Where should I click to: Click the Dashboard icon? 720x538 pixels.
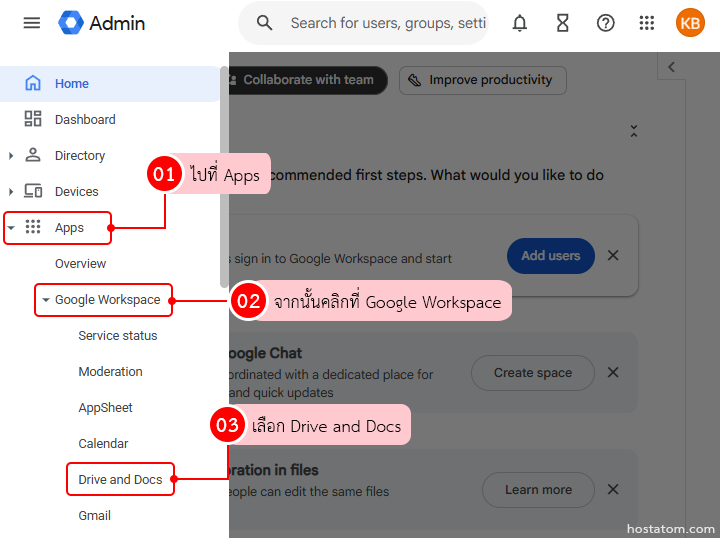[x=33, y=119]
